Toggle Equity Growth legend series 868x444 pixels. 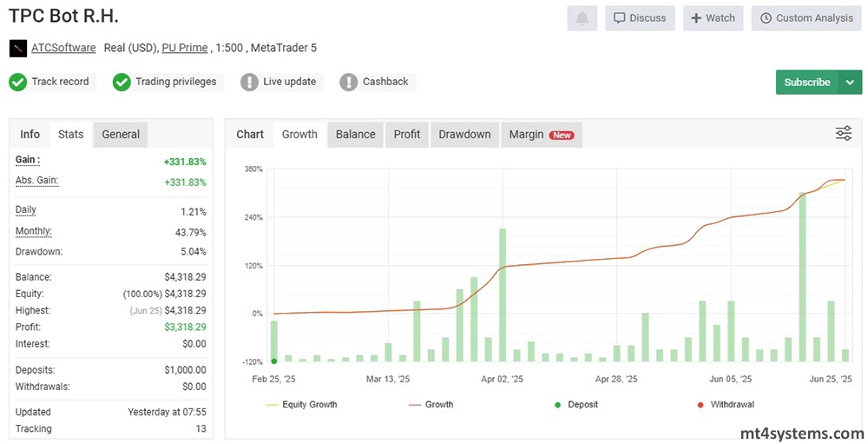coord(301,404)
